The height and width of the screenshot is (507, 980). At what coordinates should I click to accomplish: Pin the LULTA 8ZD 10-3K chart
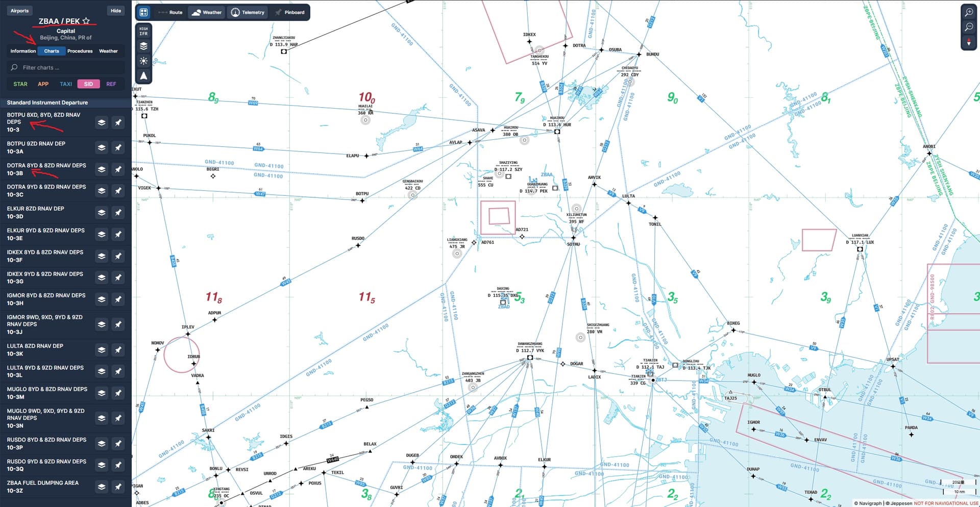118,350
